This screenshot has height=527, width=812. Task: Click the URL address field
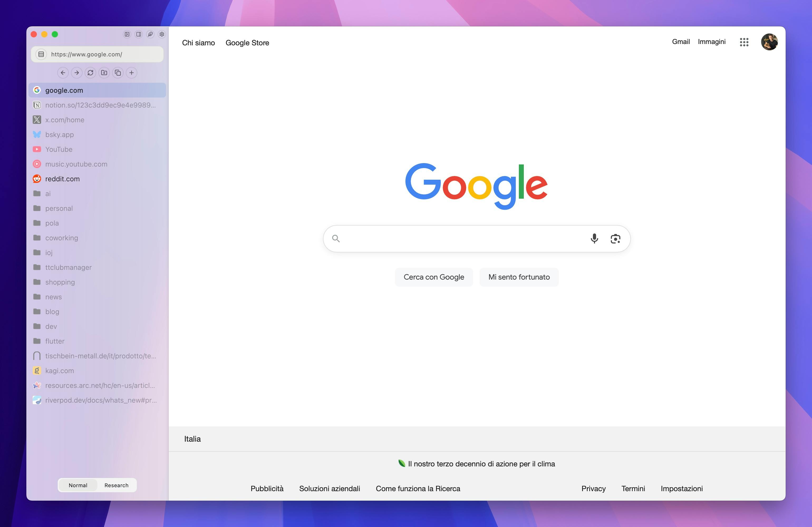click(97, 54)
